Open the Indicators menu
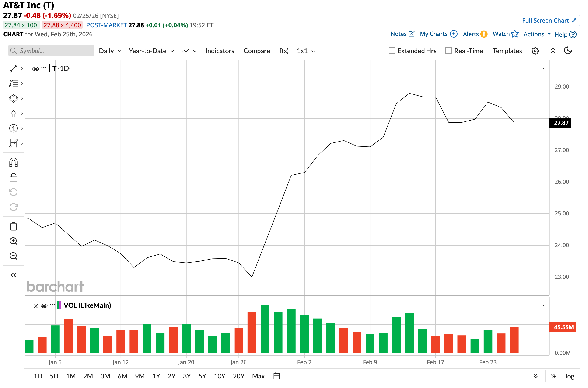Image resolution: width=588 pixels, height=388 pixels. click(x=220, y=51)
